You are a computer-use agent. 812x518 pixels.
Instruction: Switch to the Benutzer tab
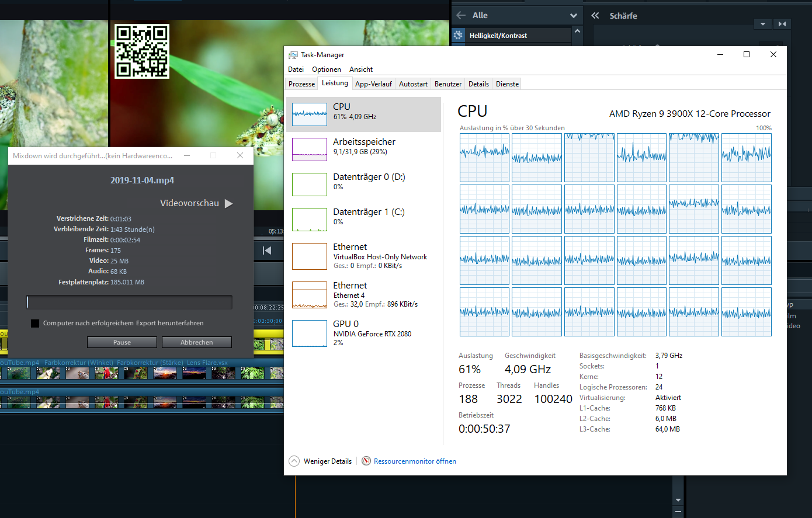pos(448,84)
